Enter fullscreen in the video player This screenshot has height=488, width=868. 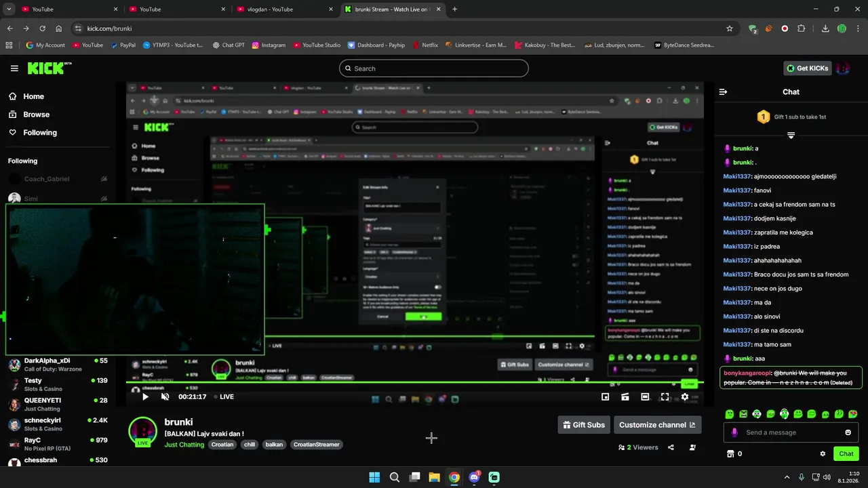pos(665,396)
